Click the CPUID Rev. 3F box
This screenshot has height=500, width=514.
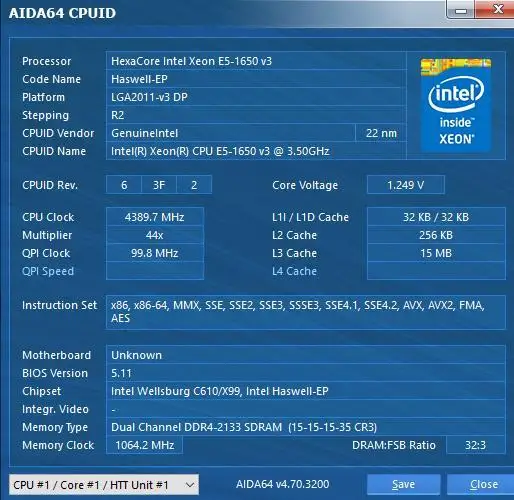tap(159, 185)
